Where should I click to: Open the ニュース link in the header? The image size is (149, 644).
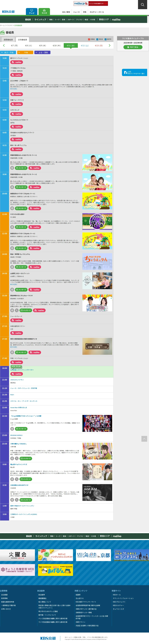[x=76, y=12]
